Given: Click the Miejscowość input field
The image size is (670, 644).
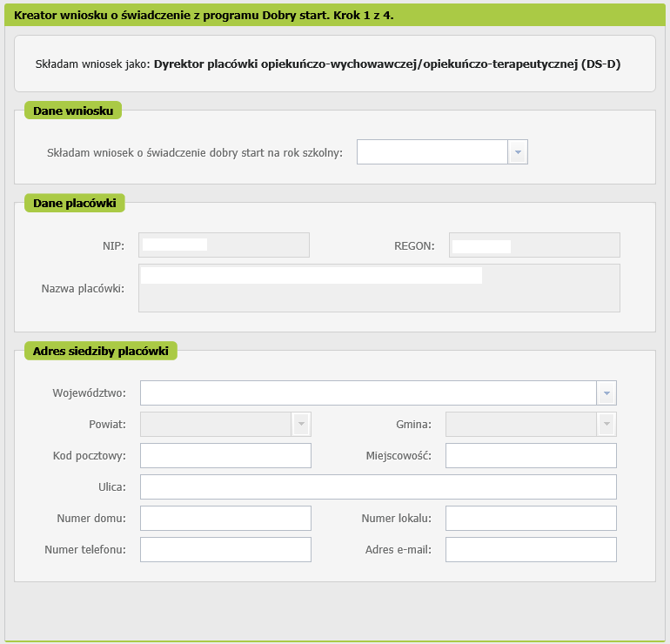Looking at the screenshot, I should [531, 455].
